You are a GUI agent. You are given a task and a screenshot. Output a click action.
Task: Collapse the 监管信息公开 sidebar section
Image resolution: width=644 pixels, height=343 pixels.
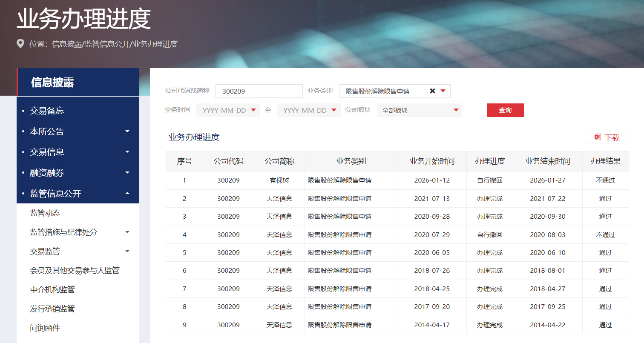pyautogui.click(x=127, y=194)
